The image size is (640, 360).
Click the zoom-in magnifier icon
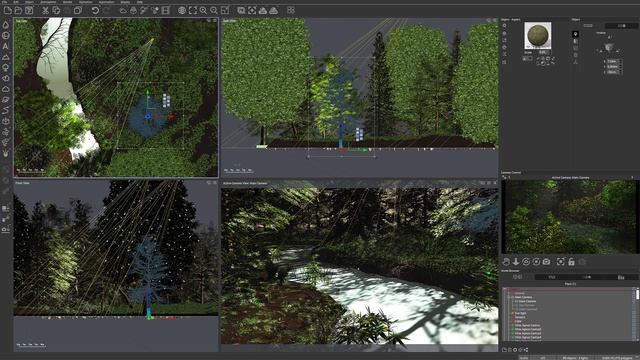coord(203,11)
